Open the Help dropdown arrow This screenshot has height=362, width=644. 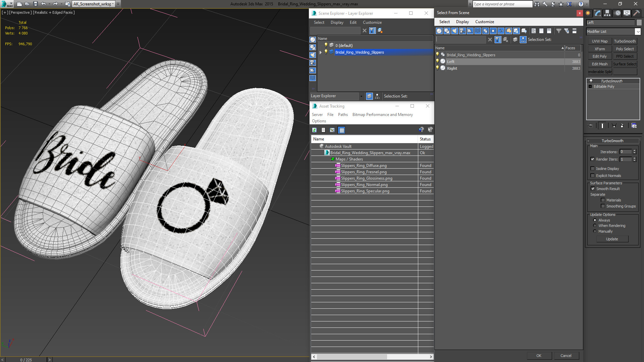tap(587, 4)
